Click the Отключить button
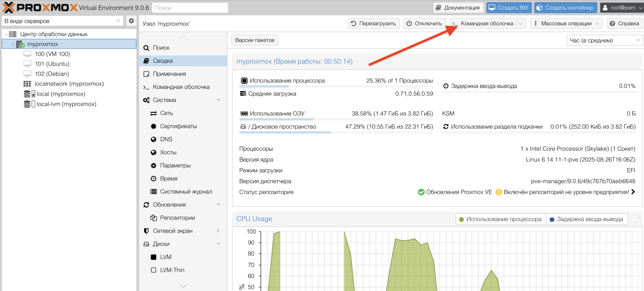Image resolution: width=644 pixels, height=291 pixels. 424,24
